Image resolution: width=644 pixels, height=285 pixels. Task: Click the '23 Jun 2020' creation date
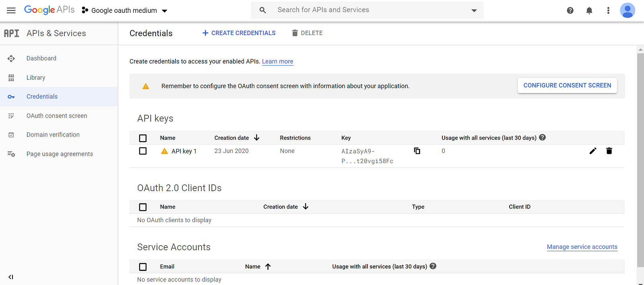231,151
